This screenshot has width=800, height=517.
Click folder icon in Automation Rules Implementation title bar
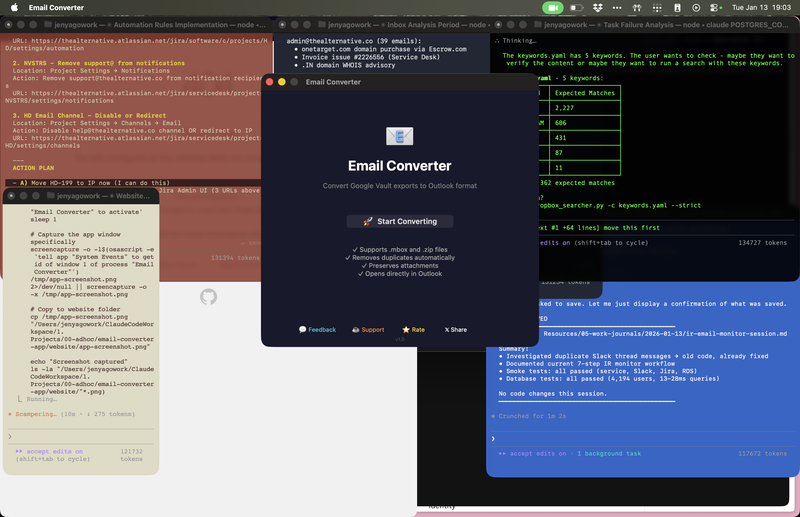click(48, 24)
